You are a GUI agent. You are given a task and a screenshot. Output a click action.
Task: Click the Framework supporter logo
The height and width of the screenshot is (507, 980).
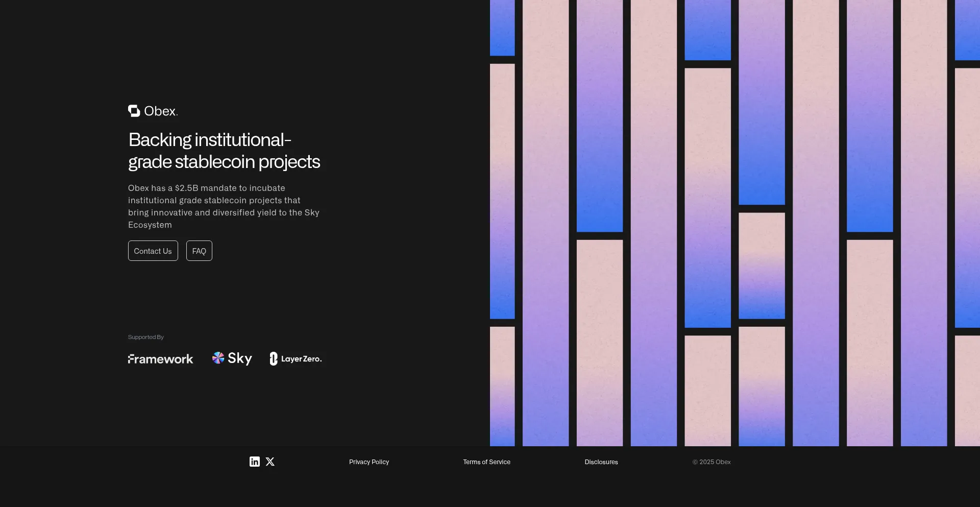coord(160,359)
